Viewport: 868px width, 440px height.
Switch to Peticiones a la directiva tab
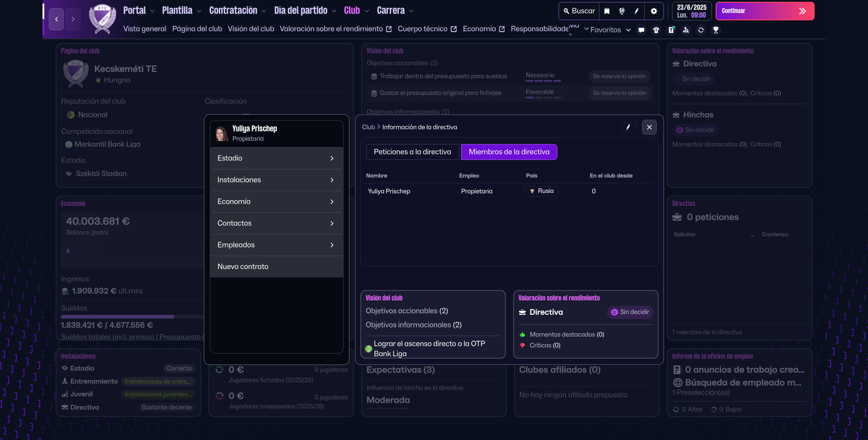pyautogui.click(x=412, y=152)
